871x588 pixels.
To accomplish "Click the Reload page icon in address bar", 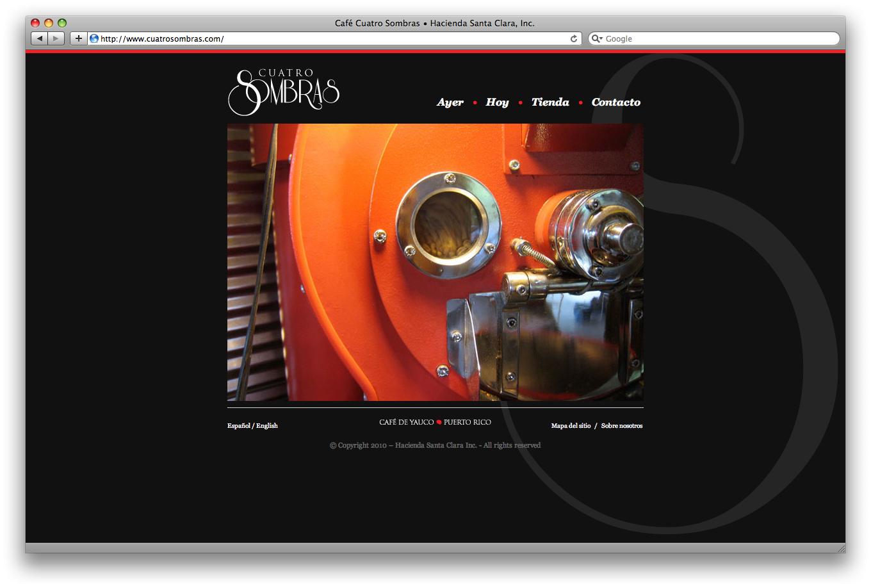I will [x=574, y=38].
